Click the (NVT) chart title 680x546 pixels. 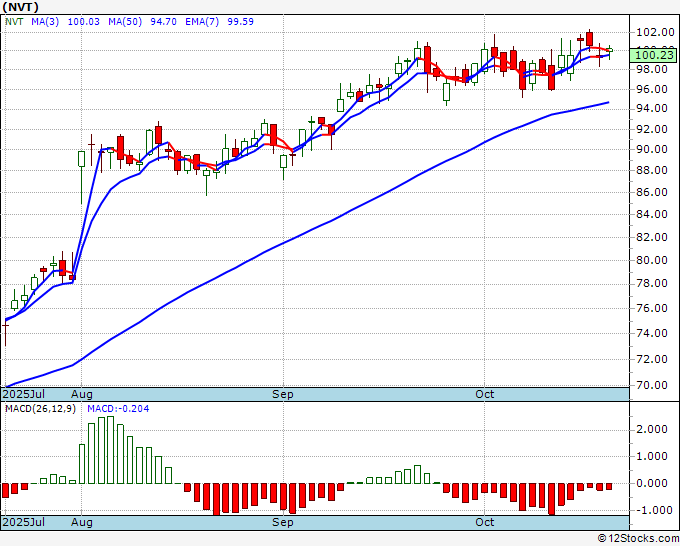click(x=20, y=7)
